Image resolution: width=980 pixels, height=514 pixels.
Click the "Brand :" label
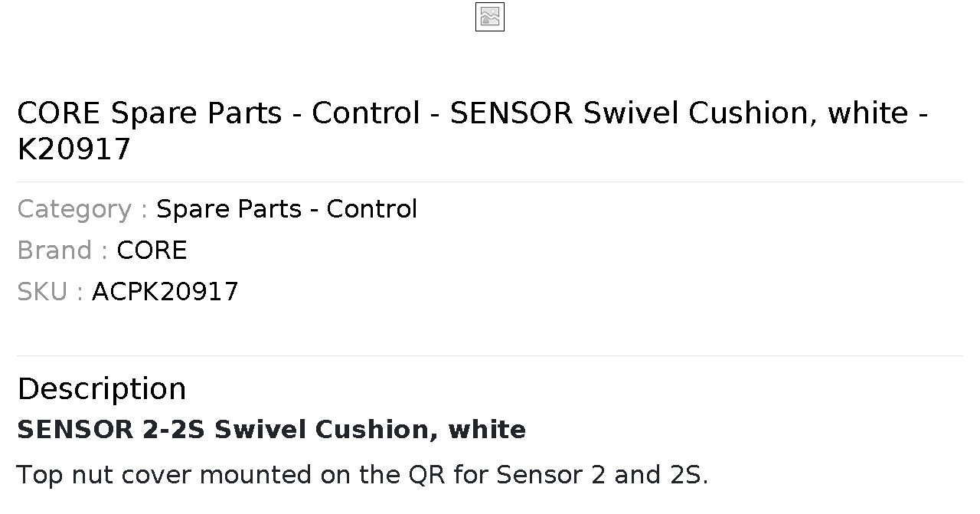tap(63, 250)
